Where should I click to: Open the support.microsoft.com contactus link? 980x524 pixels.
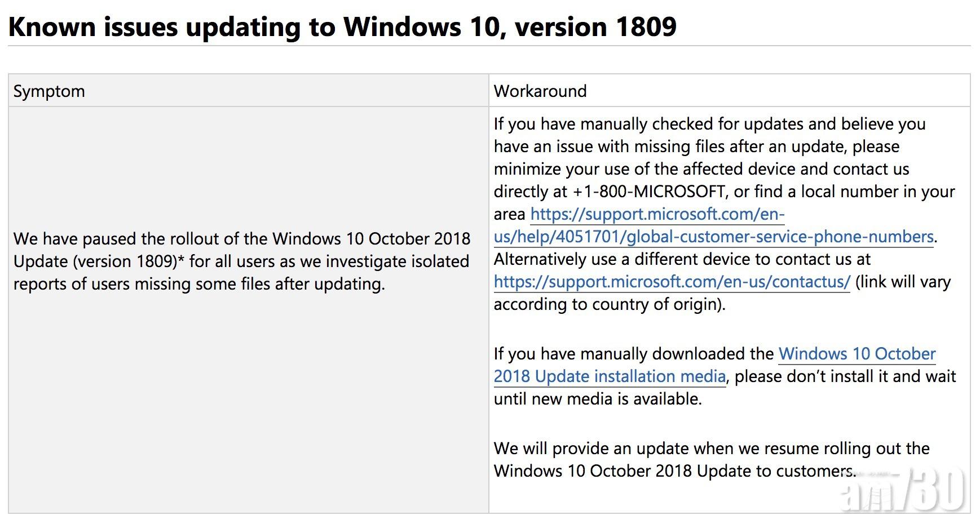pos(672,282)
